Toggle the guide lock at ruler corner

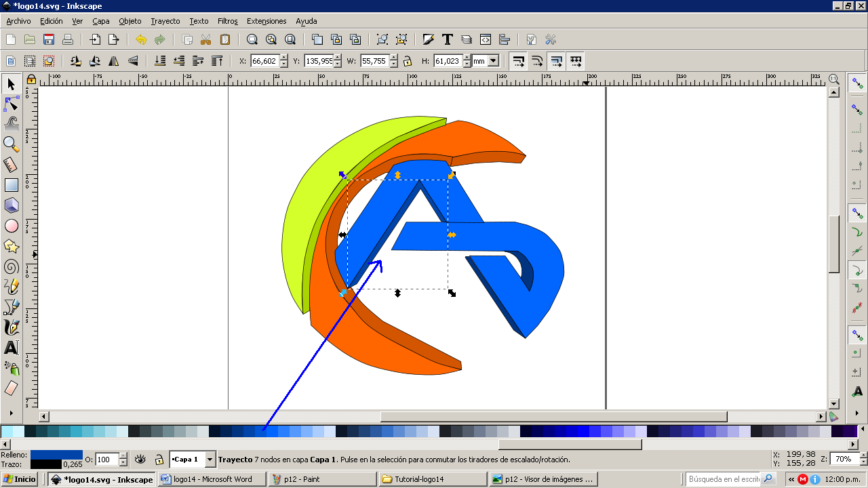coord(31,79)
